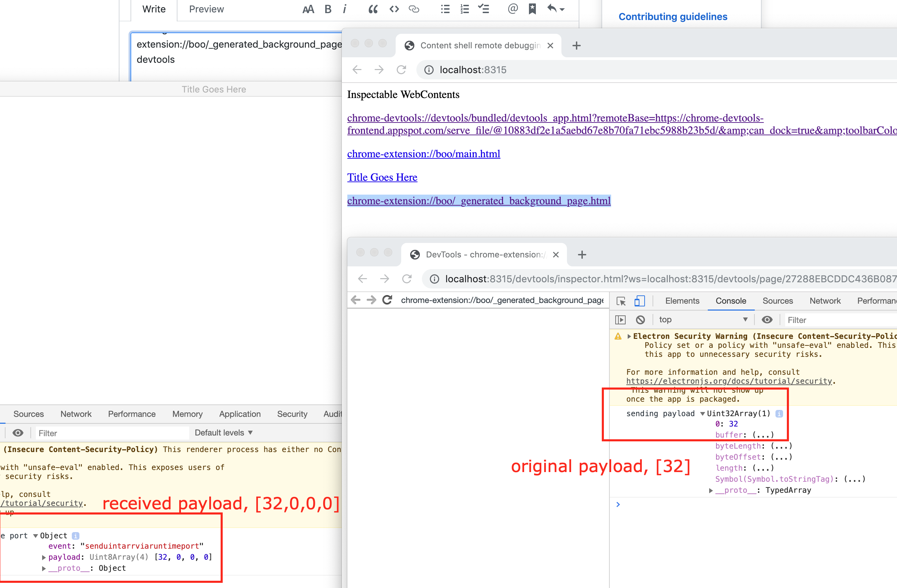Add a task list in editor
The image size is (897, 588).
(x=484, y=9)
